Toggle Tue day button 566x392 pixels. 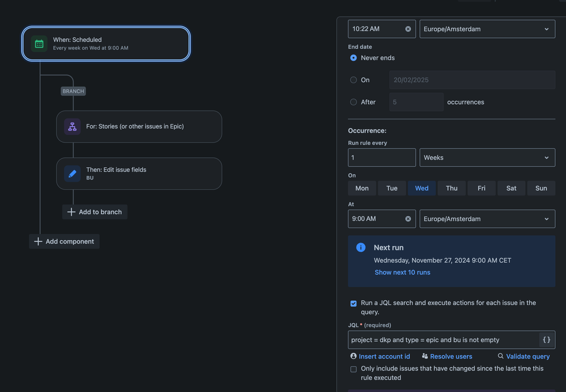pyautogui.click(x=391, y=188)
